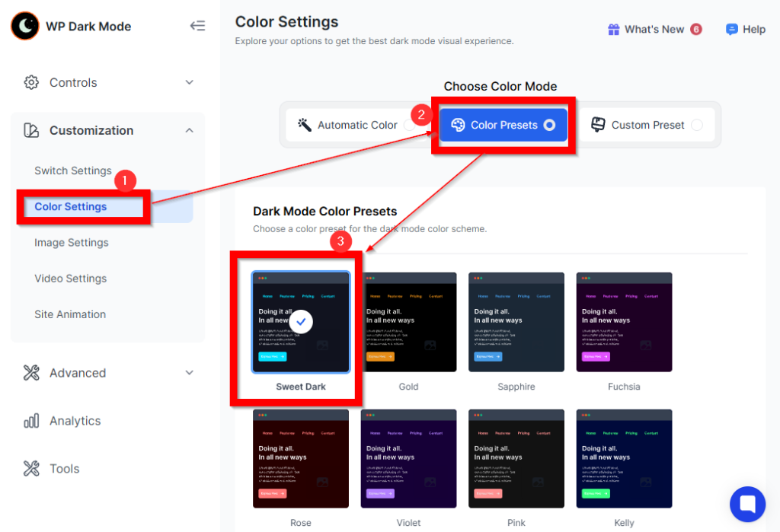Switch to Color Presets mode
This screenshot has height=532, width=780.
coord(503,125)
